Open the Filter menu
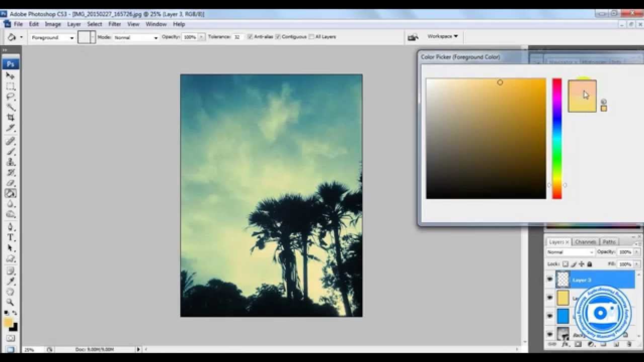Viewport: 644px width, 362px height. 115,24
